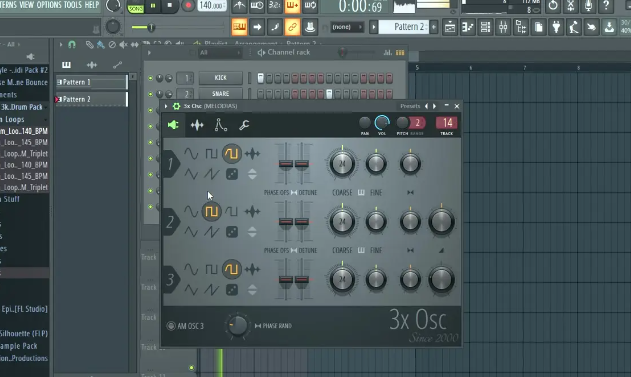Open the channel rack view icon

tap(485, 27)
